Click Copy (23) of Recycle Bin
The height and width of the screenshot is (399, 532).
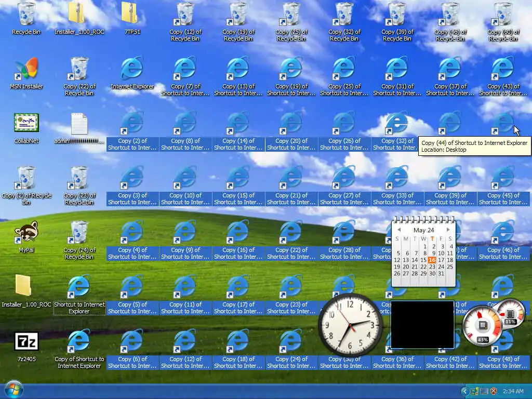coord(79,185)
